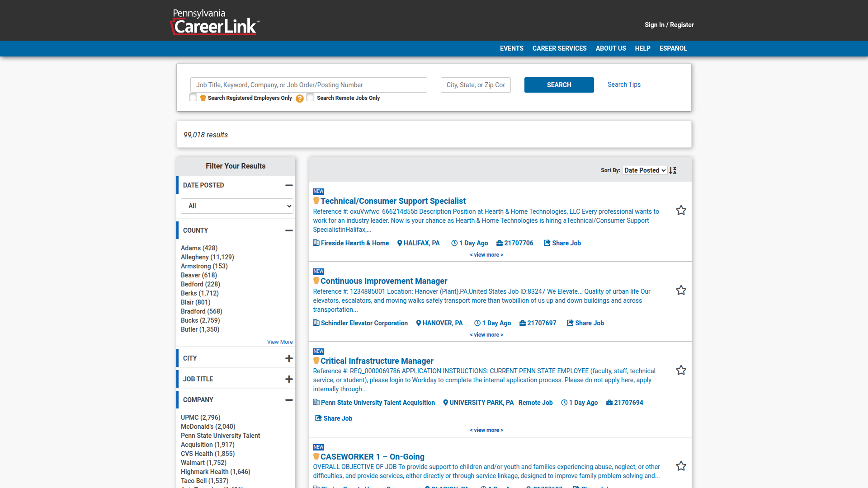Click the orange help question mark icon
The width and height of the screenshot is (868, 488).
point(300,99)
